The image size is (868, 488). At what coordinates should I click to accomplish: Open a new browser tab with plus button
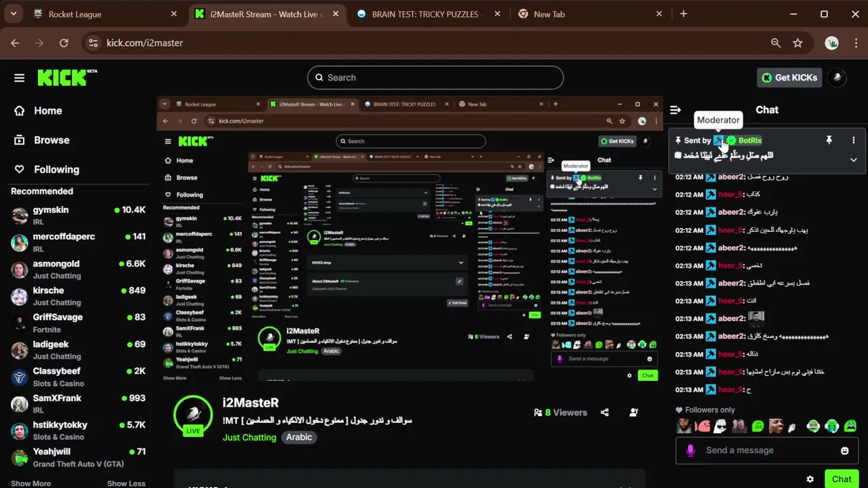683,14
